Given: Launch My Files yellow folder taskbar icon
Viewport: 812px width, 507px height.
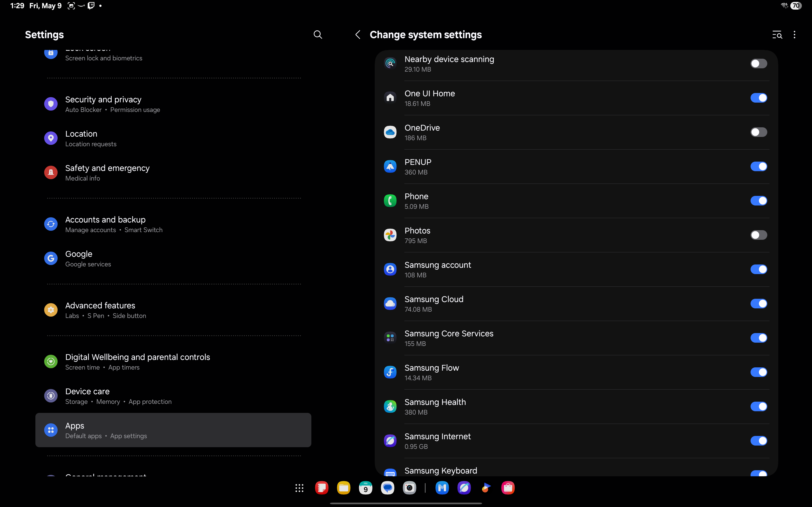Looking at the screenshot, I should [343, 488].
